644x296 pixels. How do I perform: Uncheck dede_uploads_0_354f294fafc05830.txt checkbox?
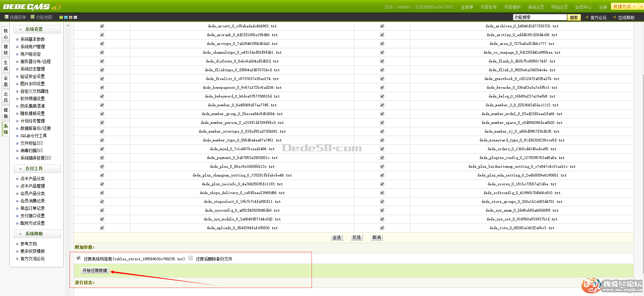pos(102,228)
